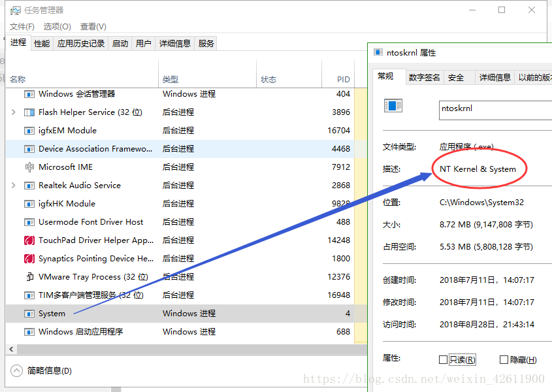The width and height of the screenshot is (552, 392).
Task: Expand the Flash Helper Service row
Action: click(x=13, y=112)
